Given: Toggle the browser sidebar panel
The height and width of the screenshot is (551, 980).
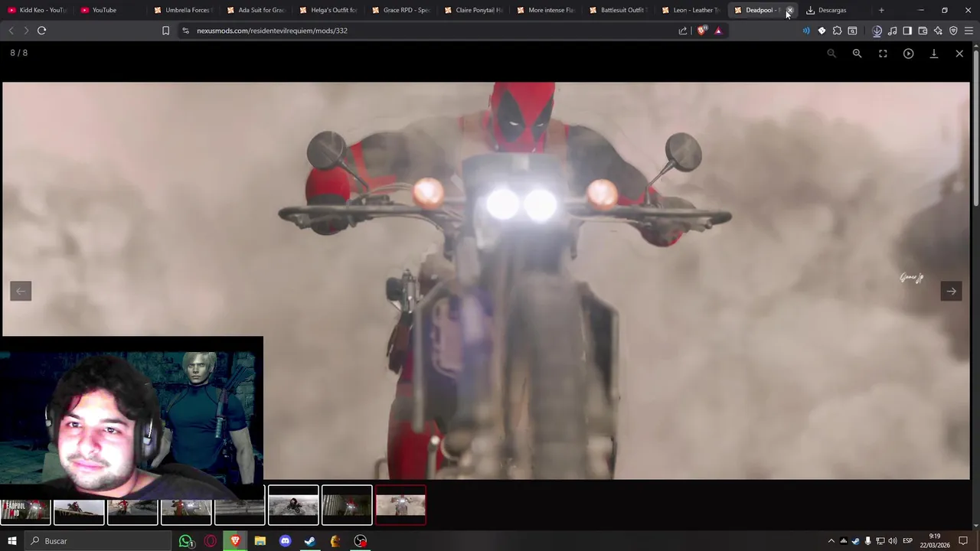Looking at the screenshot, I should (x=907, y=31).
